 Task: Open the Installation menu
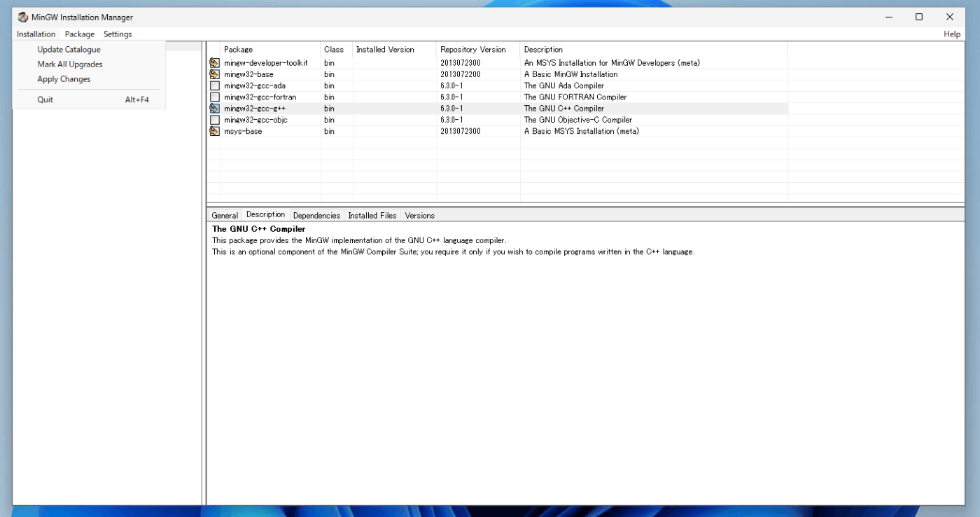tap(36, 34)
